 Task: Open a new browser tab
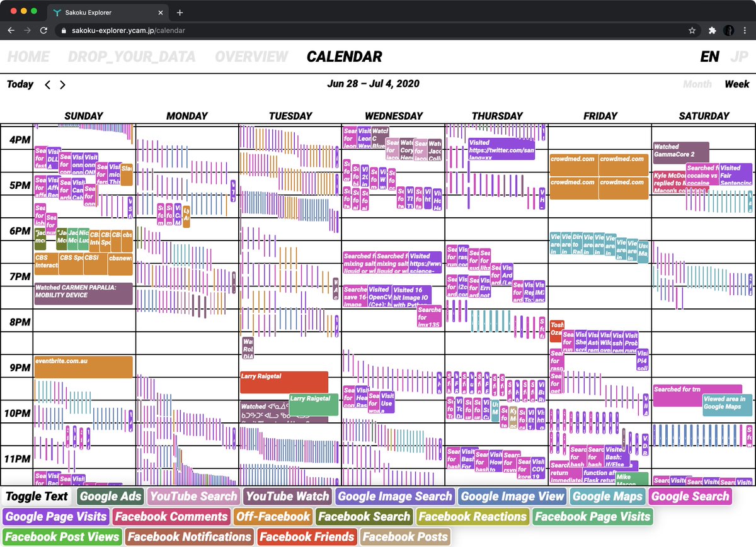coord(180,13)
